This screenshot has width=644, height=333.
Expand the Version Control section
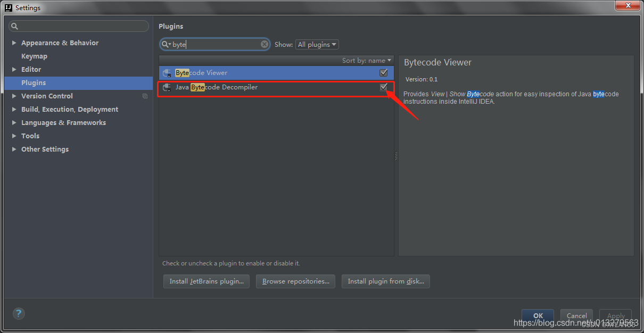(14, 96)
